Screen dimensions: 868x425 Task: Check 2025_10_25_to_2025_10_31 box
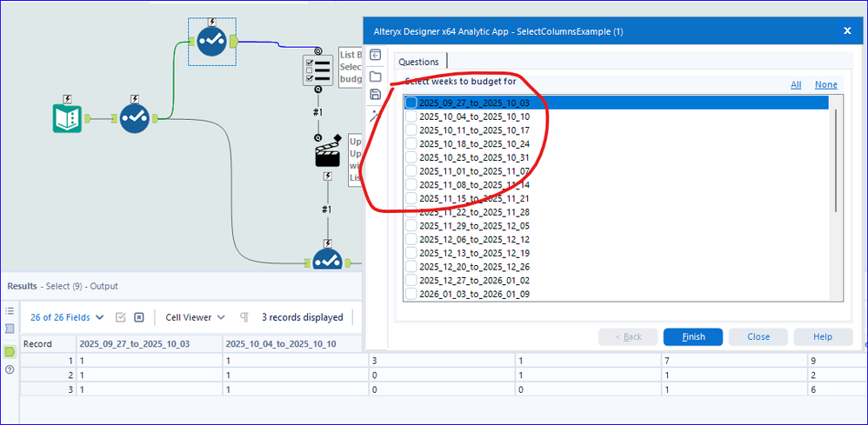point(411,157)
